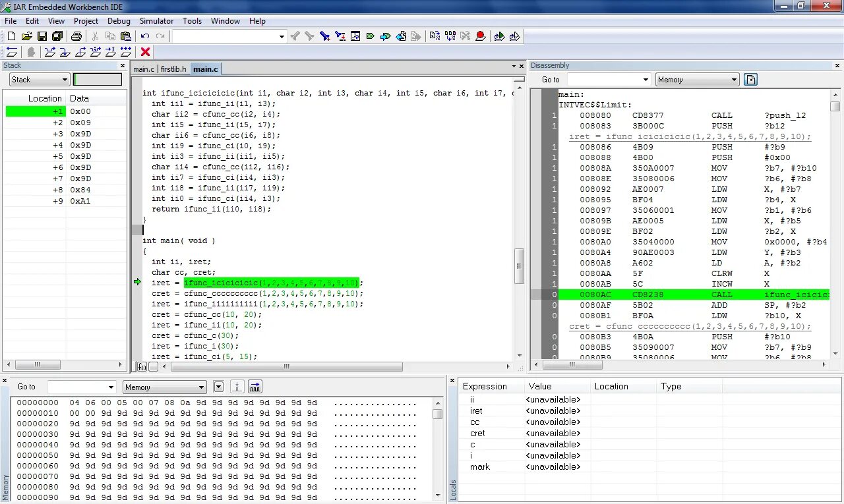
Task: Open the View menu
Action: click(56, 21)
